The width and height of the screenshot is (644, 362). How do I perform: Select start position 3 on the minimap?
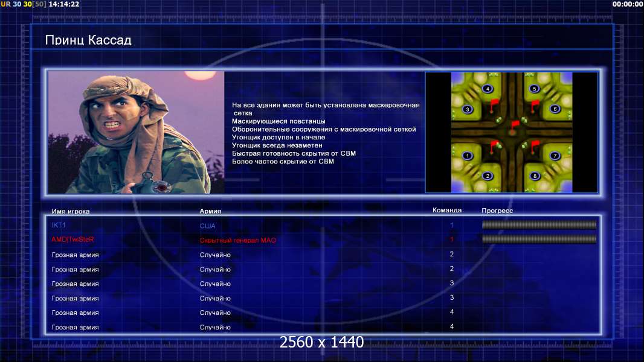[x=468, y=109]
